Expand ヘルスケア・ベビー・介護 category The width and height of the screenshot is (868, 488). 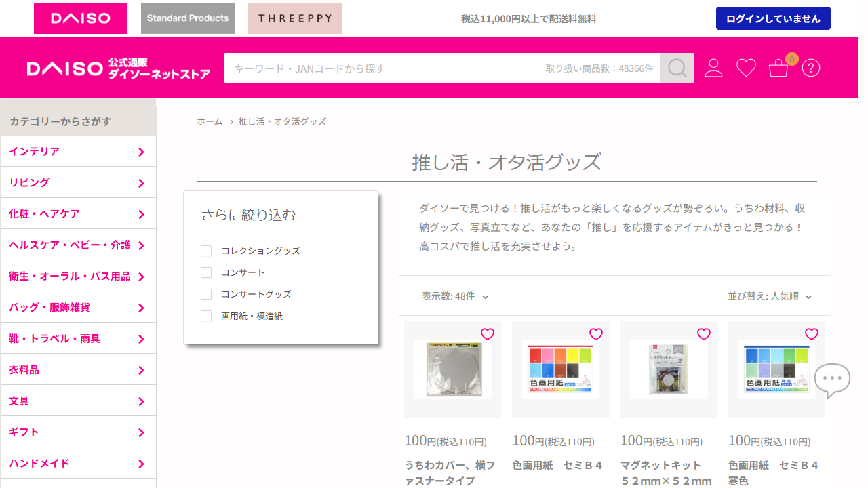78,245
